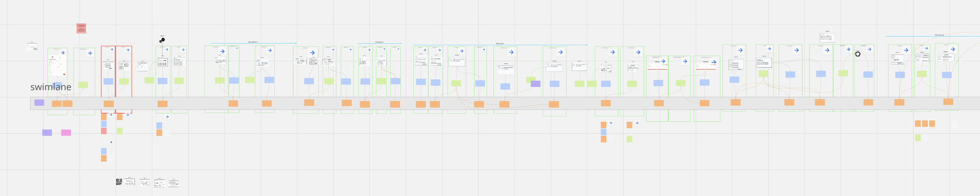Select leftmost of three adjacent orange stickies
The width and height of the screenshot is (980, 196).
(917, 123)
